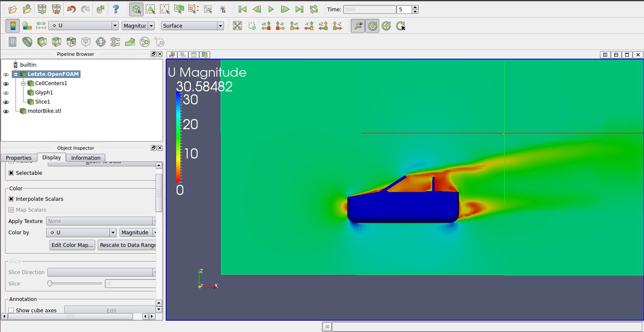The width and height of the screenshot is (644, 332).
Task: Collapse the Letzte.OpenFOAM tree node
Action: (x=16, y=74)
